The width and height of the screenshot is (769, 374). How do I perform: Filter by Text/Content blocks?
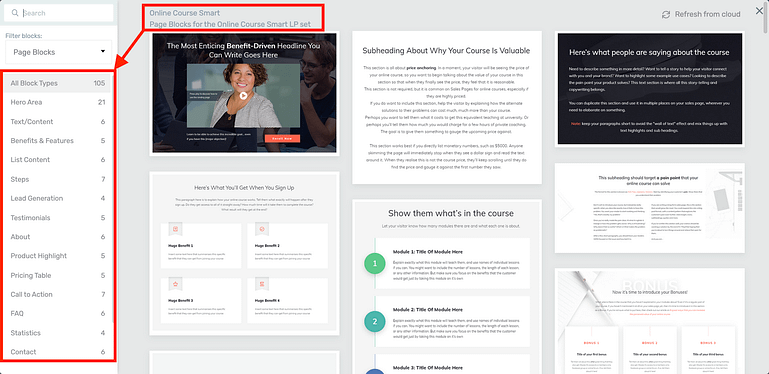pos(58,122)
